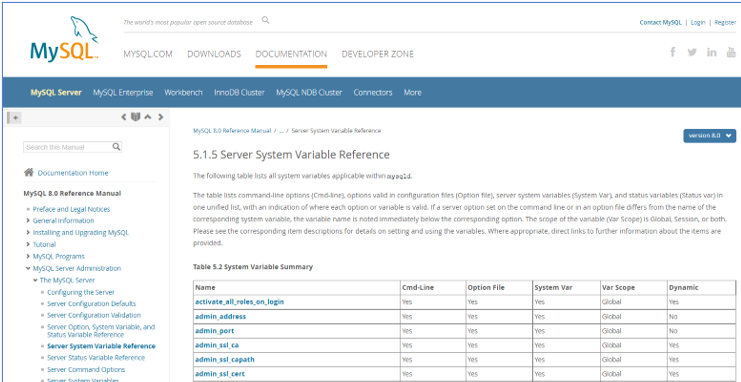
Task: Open the YouTube social icon
Action: click(x=731, y=52)
